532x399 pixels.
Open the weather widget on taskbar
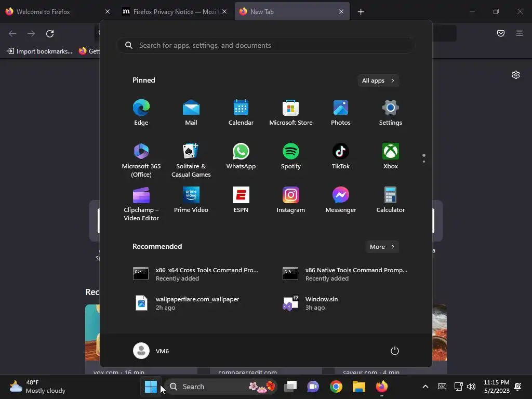click(37, 387)
